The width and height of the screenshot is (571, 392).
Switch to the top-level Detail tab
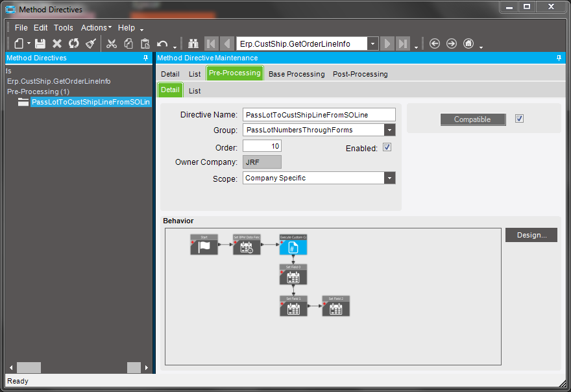click(170, 74)
